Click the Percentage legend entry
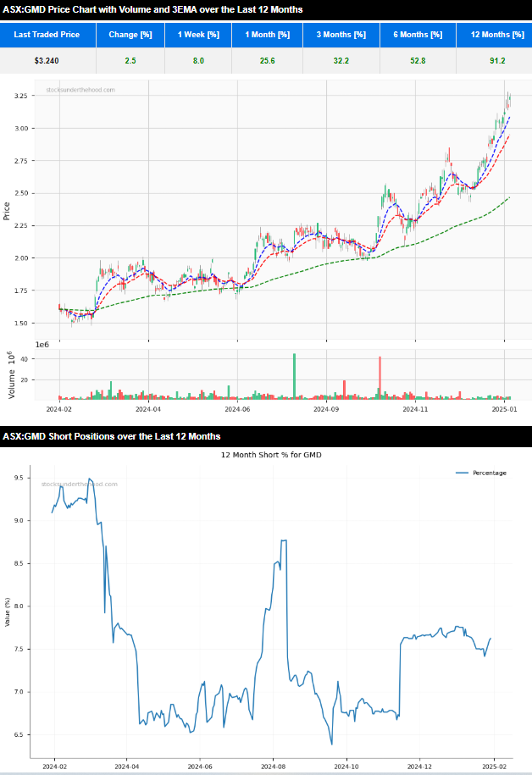Screen dimensions: 532x775 pyautogui.click(x=481, y=473)
